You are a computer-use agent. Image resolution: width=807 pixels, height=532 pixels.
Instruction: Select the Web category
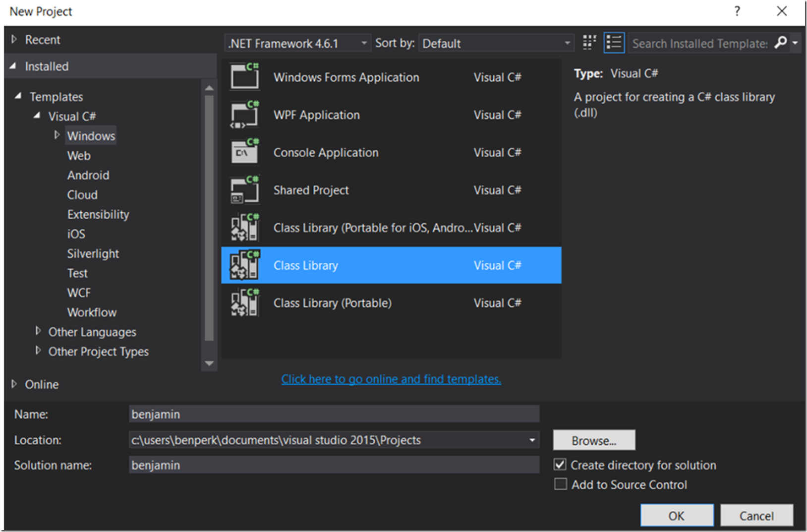pos(79,156)
